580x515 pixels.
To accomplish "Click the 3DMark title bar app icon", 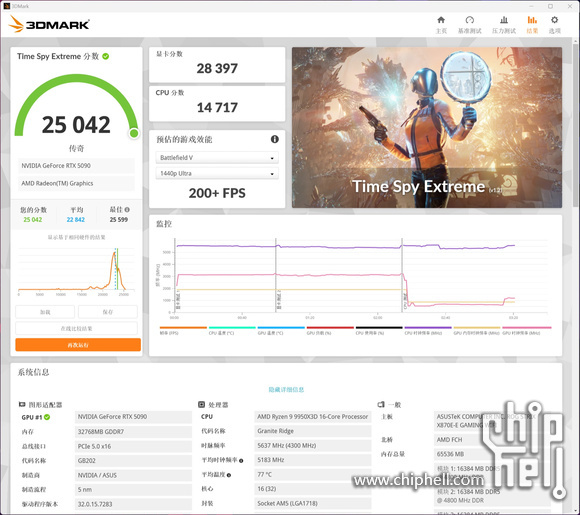I will tap(6, 6).
